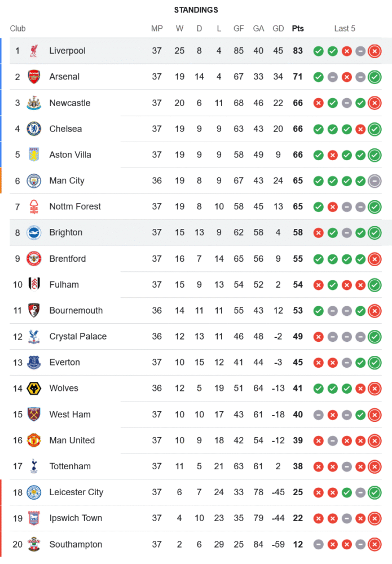Click the Last 5 column header

click(x=345, y=29)
